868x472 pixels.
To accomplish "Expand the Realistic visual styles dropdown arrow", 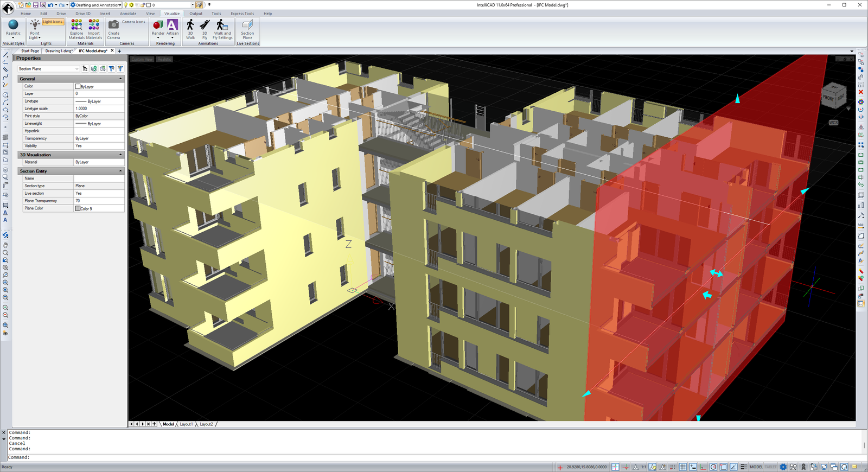I will click(x=14, y=38).
